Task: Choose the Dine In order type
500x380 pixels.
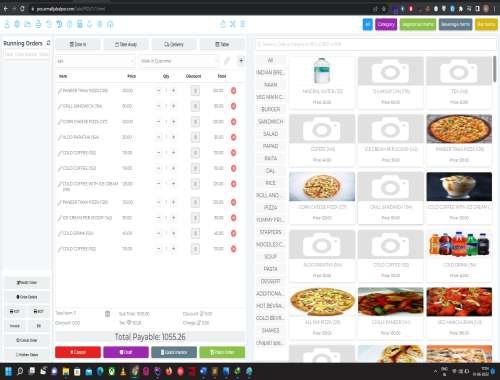Action: pyautogui.click(x=78, y=44)
